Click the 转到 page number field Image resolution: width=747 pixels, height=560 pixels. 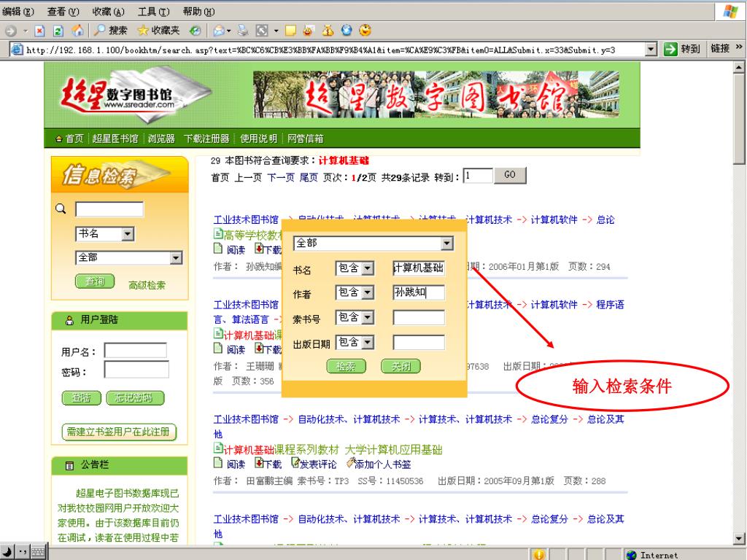[479, 175]
